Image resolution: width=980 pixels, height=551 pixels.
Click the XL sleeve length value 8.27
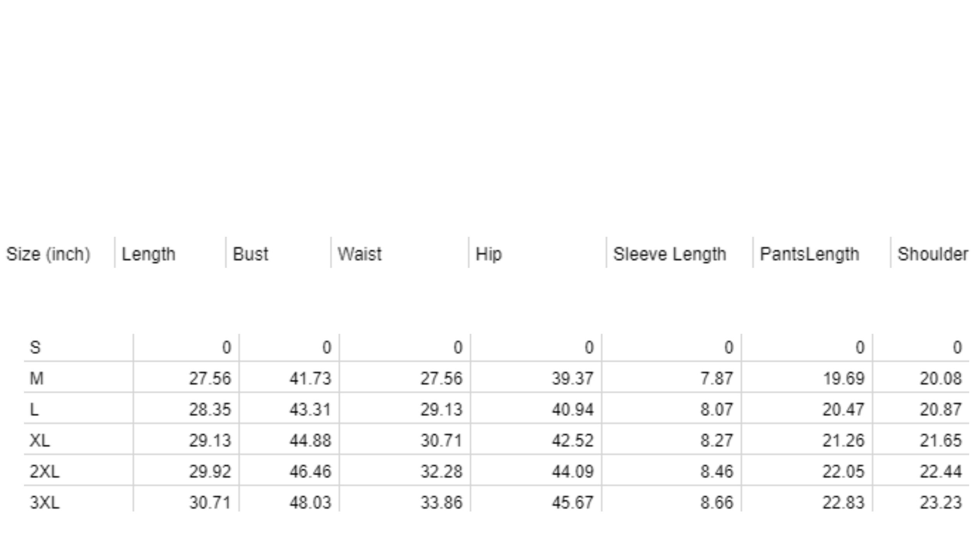click(x=716, y=440)
